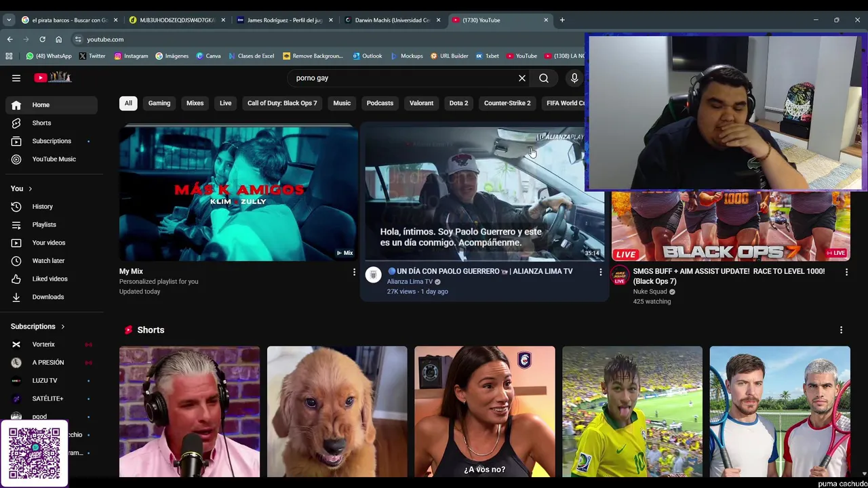This screenshot has width=868, height=488.
Task: Select the Call of Duty: Black Ops 7 chip
Action: tap(282, 103)
